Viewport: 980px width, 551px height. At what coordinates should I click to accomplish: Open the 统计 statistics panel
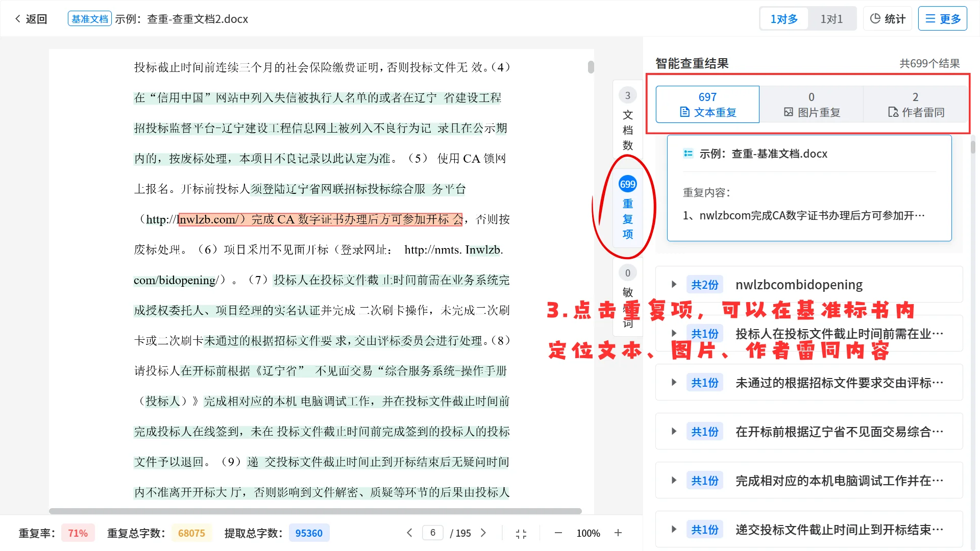coord(887,18)
